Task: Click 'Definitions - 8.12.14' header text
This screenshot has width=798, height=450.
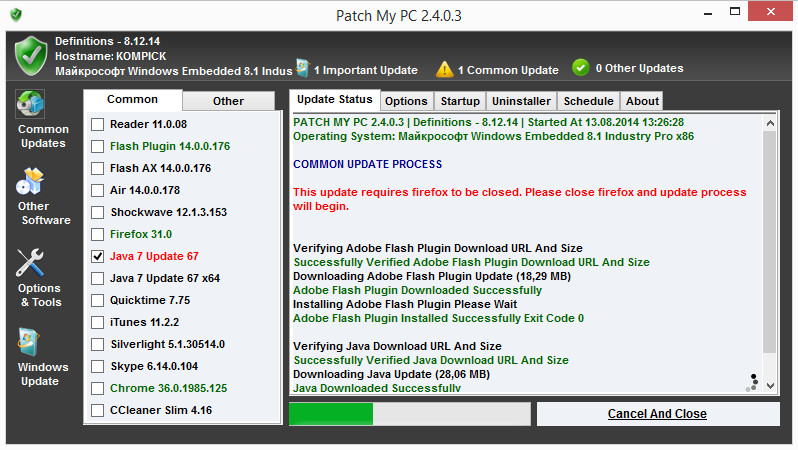Action: coord(107,41)
